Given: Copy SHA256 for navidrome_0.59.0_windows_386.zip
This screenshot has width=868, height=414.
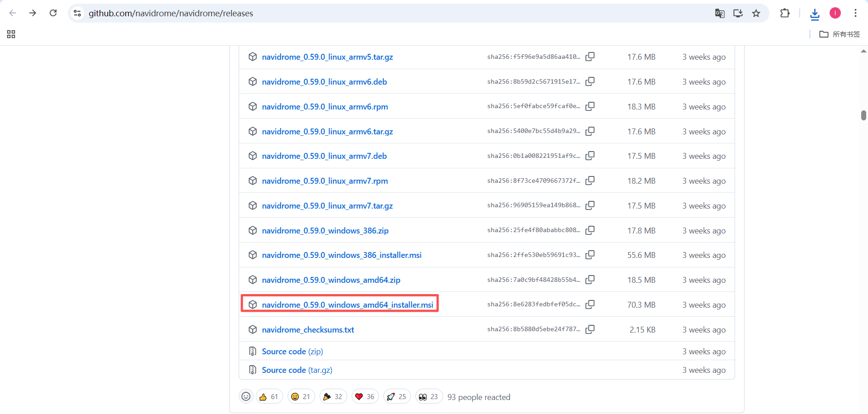Looking at the screenshot, I should 590,231.
